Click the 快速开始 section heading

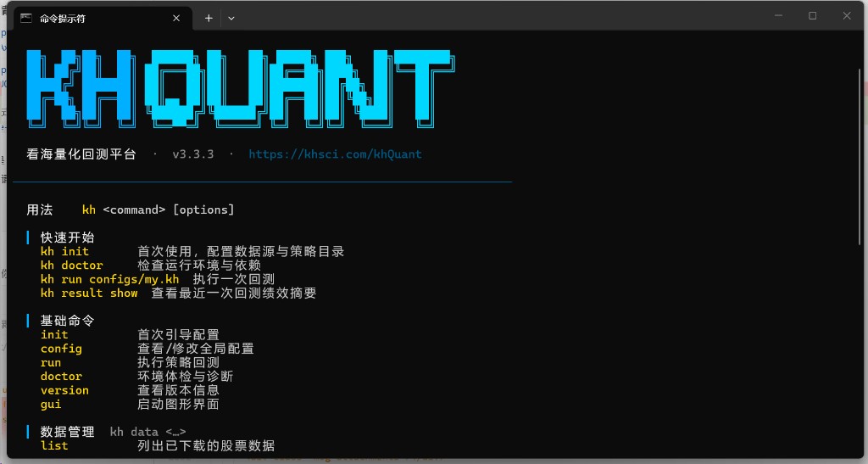click(68, 238)
